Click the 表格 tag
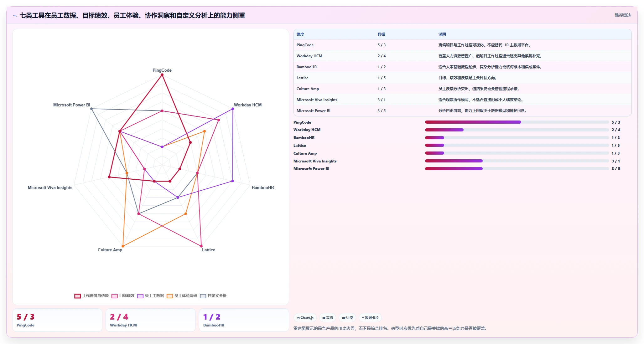This screenshot has width=644, height=344. [328, 318]
